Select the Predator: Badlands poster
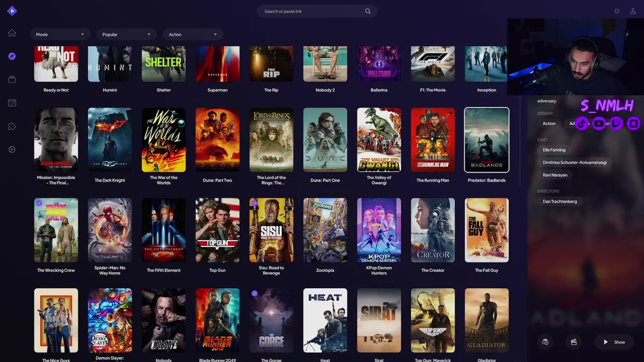 pos(487,140)
